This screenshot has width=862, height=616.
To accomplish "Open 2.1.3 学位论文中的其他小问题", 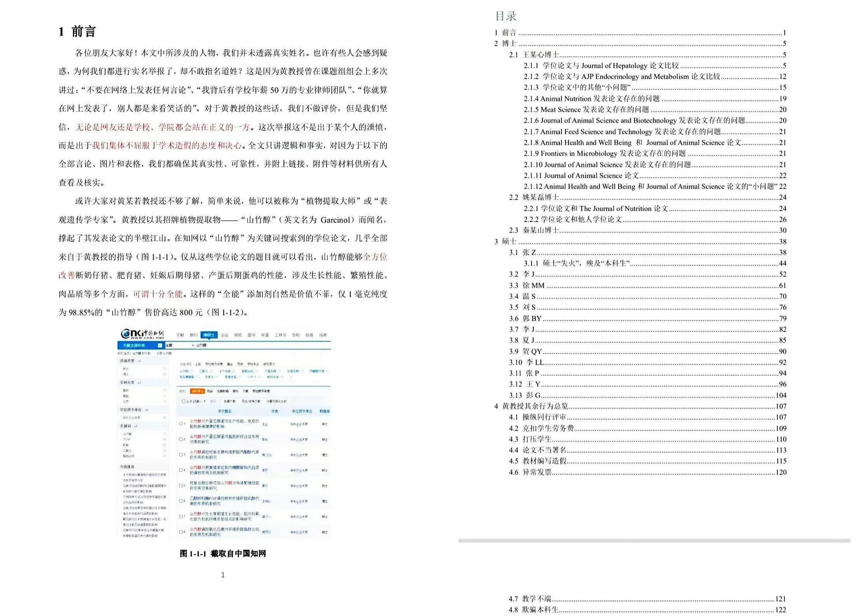I will coord(655,87).
